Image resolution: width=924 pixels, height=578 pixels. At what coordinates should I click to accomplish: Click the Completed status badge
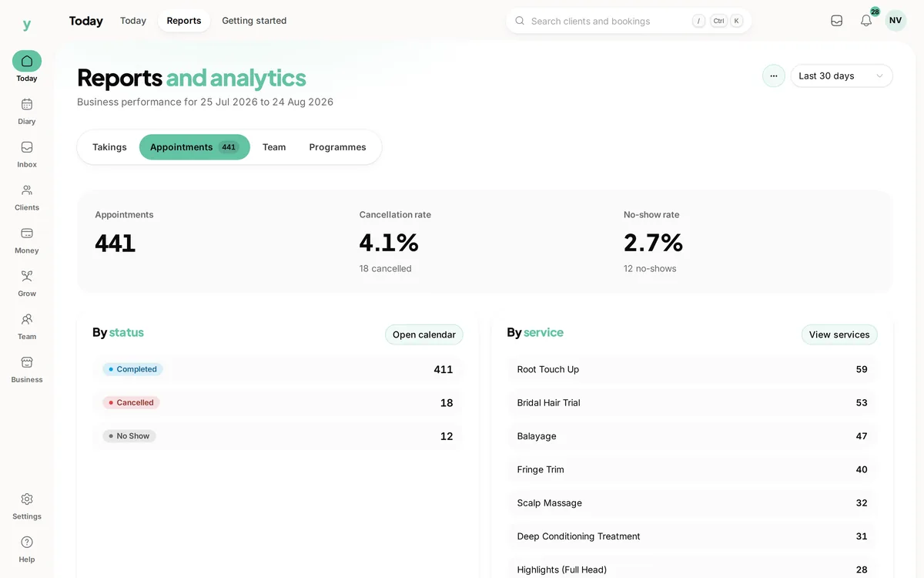tap(132, 369)
